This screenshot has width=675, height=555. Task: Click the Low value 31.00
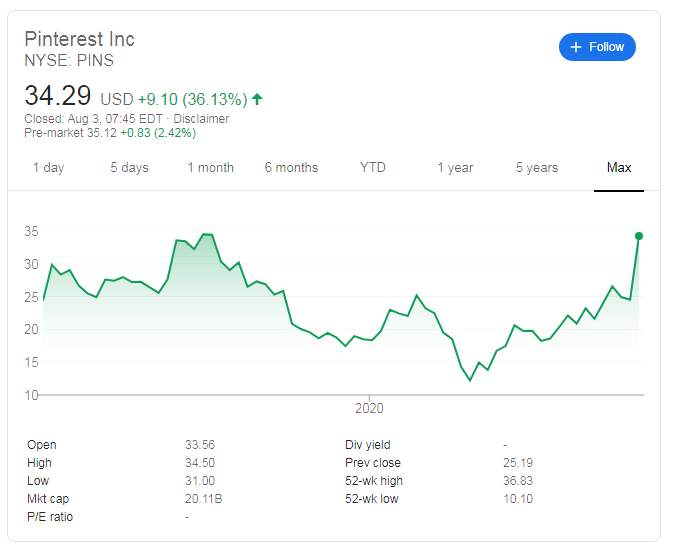[200, 481]
